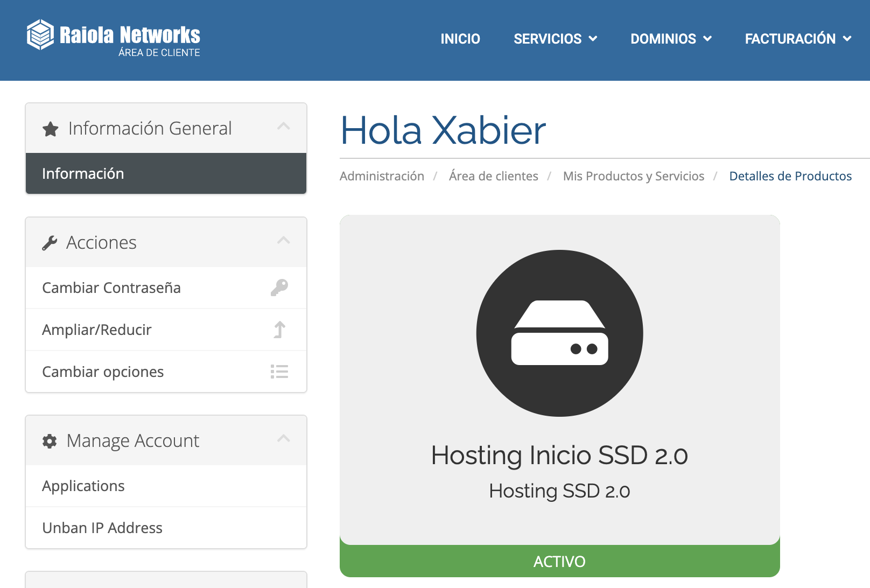Collapse the Acciones panel chevron
The image size is (870, 588).
(x=283, y=241)
